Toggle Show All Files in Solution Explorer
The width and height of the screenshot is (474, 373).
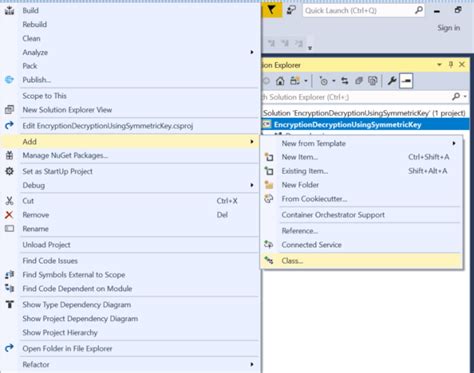click(x=373, y=81)
